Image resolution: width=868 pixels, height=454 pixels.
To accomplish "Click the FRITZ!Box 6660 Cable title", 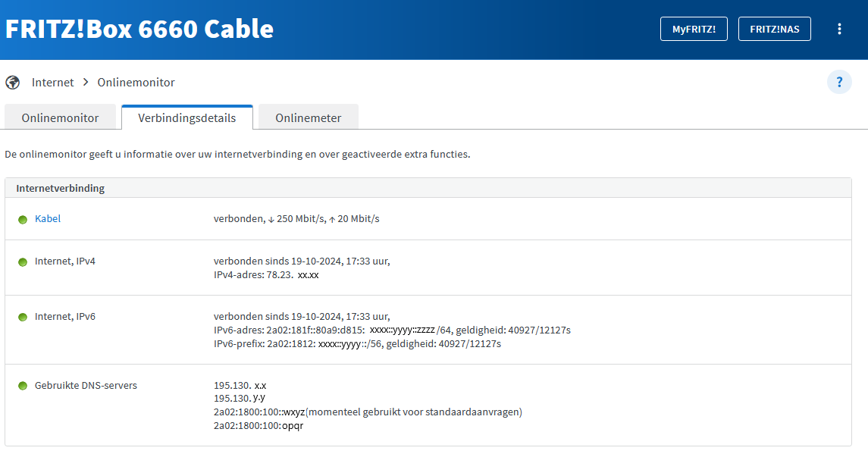I will point(139,29).
